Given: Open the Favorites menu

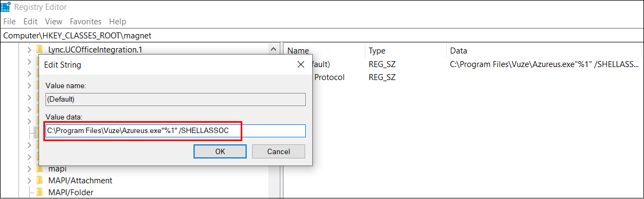Looking at the screenshot, I should [x=86, y=22].
